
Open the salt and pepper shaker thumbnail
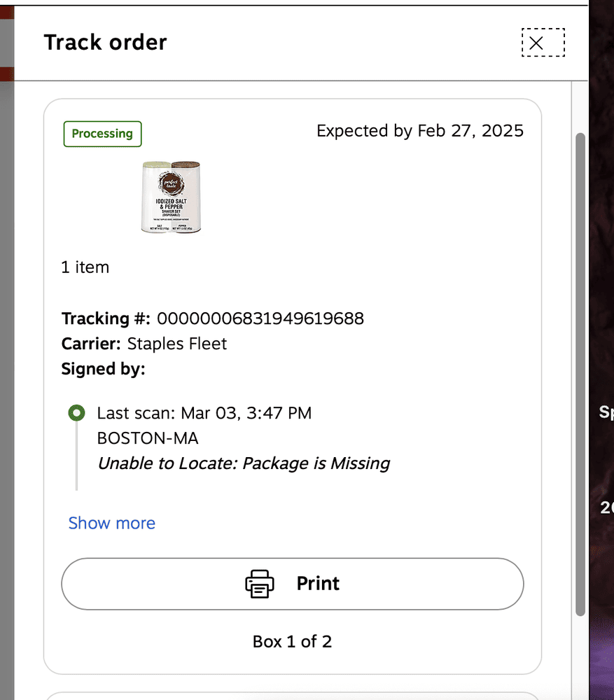click(171, 197)
